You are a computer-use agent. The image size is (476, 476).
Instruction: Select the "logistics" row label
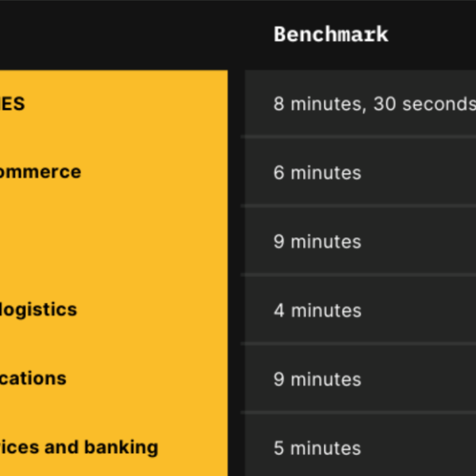coord(38,310)
